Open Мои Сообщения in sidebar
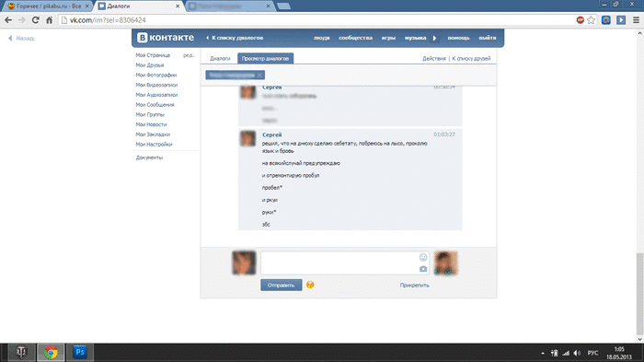Screen dimensions: 644x362 pyautogui.click(x=155, y=104)
